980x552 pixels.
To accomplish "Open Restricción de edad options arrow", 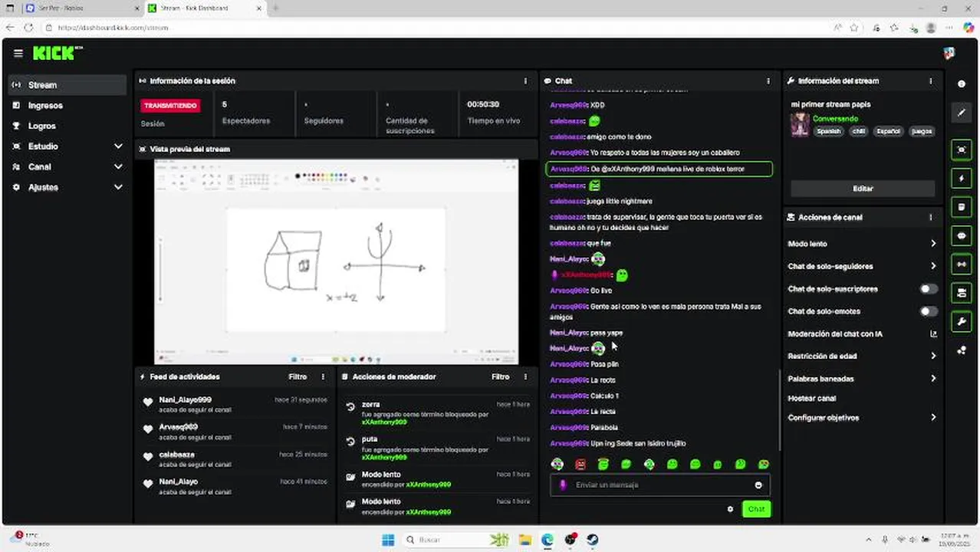I will point(933,356).
